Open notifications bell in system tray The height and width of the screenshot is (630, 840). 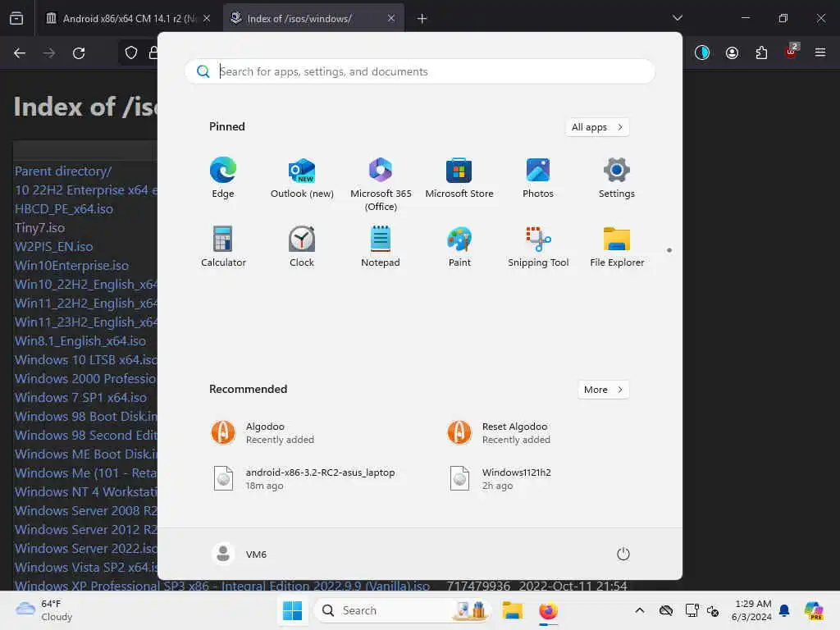784,610
